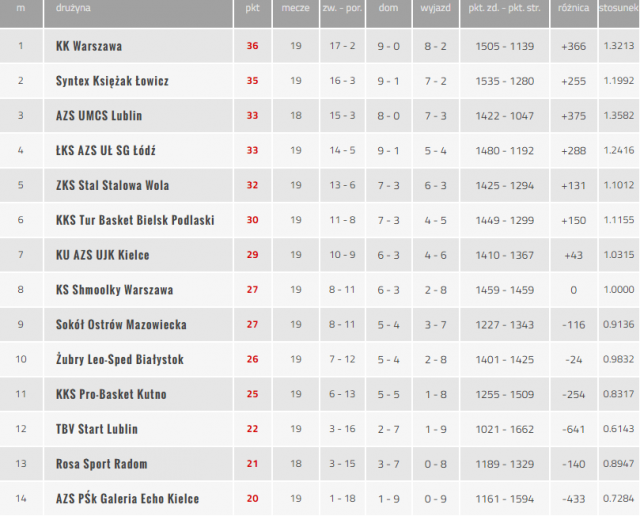Open the KK Warszawa team link
Image resolution: width=640 pixels, height=516 pixels.
(x=89, y=46)
